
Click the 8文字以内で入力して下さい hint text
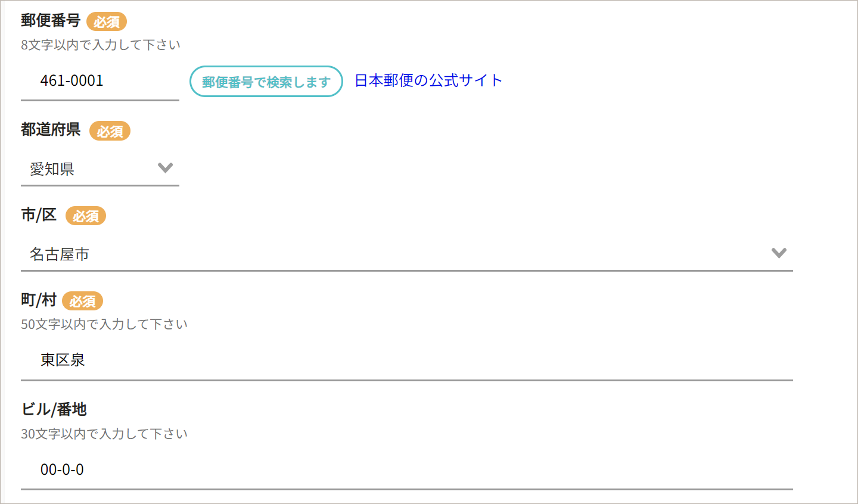tap(101, 45)
